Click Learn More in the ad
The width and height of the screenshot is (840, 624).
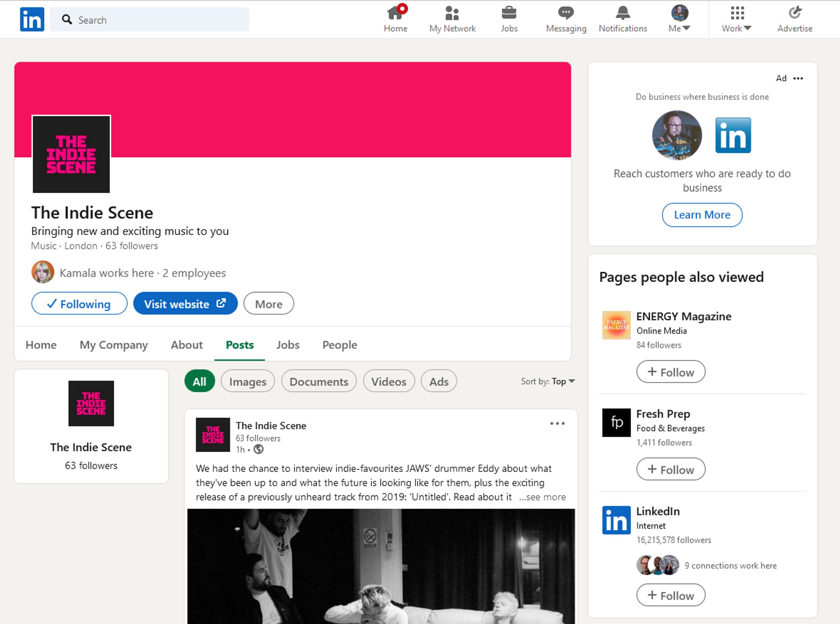pyautogui.click(x=702, y=215)
